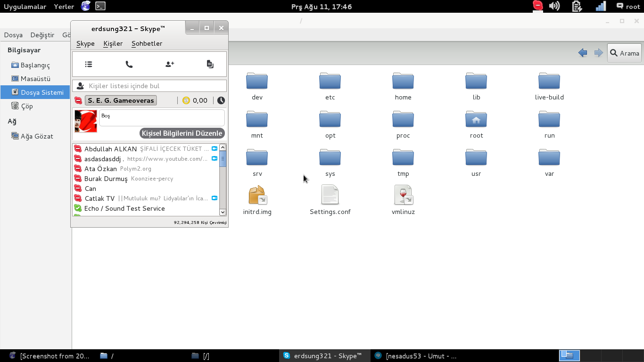Image resolution: width=644 pixels, height=362 pixels.
Task: Click the Skype clock history icon
Action: point(221,100)
